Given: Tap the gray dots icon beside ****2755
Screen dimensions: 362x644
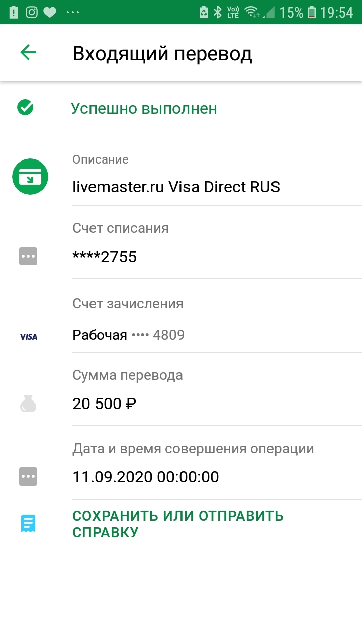Looking at the screenshot, I should (28, 257).
